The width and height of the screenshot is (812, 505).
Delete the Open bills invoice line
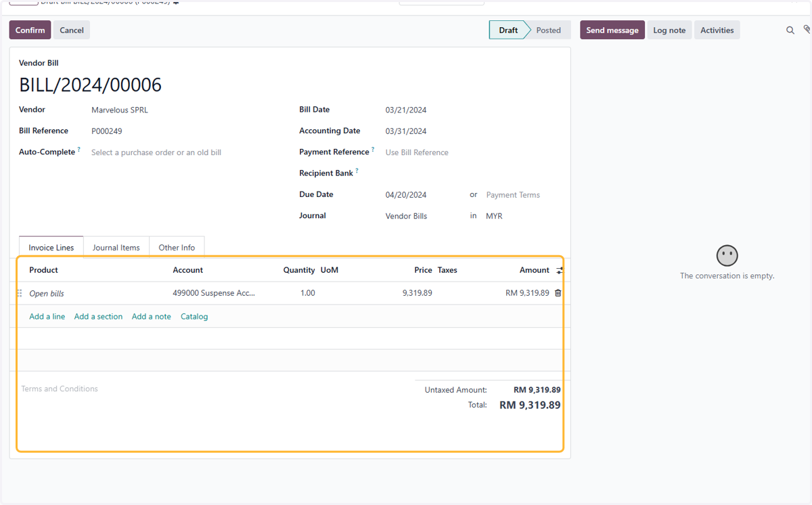click(558, 293)
